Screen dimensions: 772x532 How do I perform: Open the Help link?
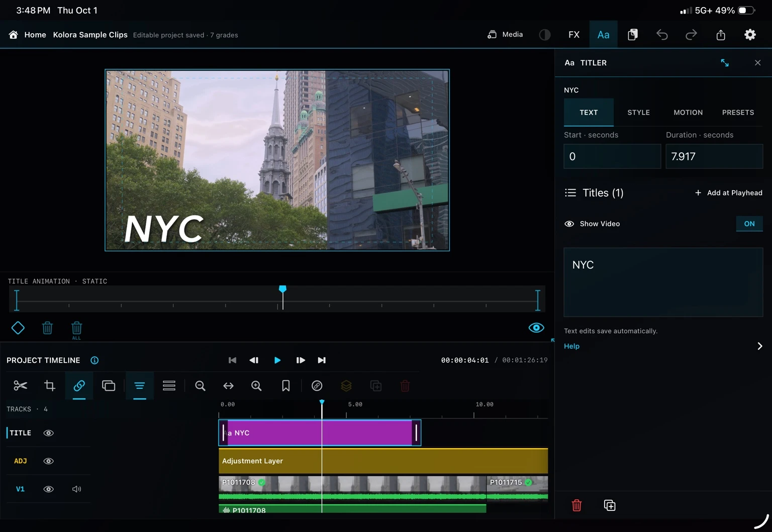tap(571, 346)
